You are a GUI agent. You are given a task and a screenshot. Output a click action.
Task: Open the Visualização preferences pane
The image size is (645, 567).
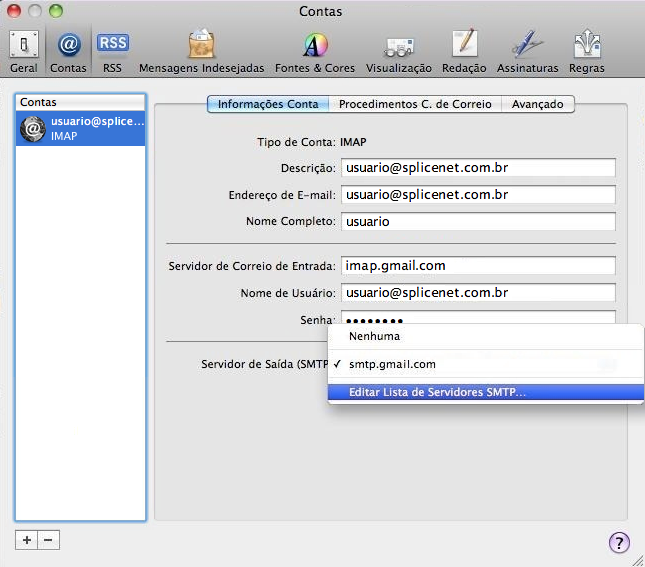tap(398, 50)
